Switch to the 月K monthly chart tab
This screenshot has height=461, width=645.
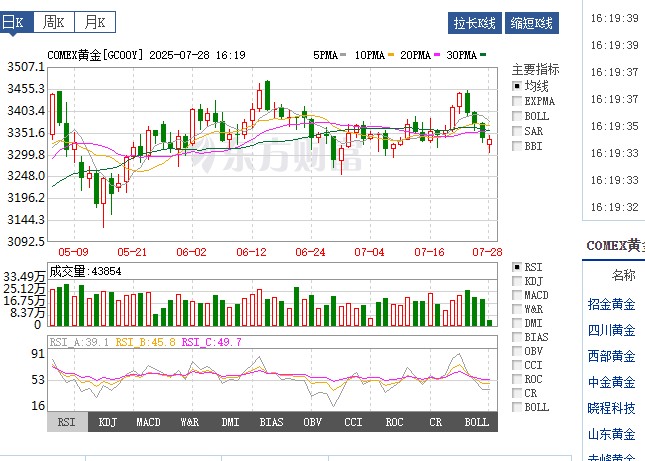click(95, 22)
